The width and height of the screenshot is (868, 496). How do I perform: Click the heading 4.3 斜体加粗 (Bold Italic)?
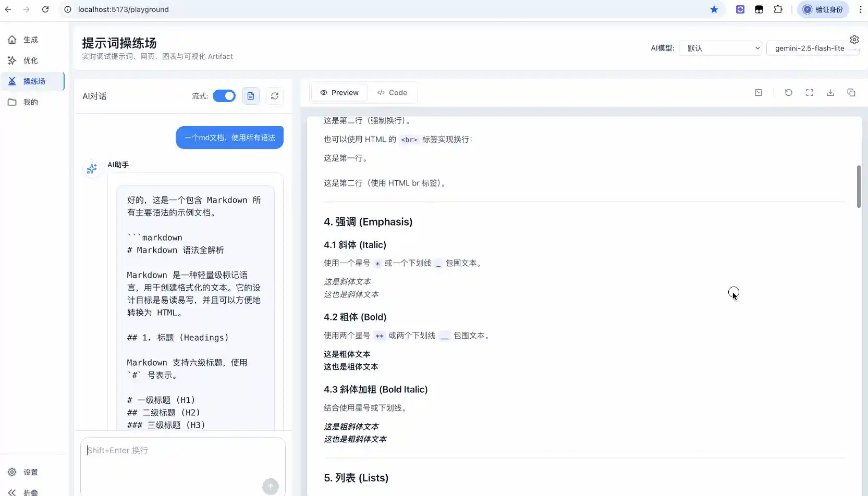click(375, 390)
